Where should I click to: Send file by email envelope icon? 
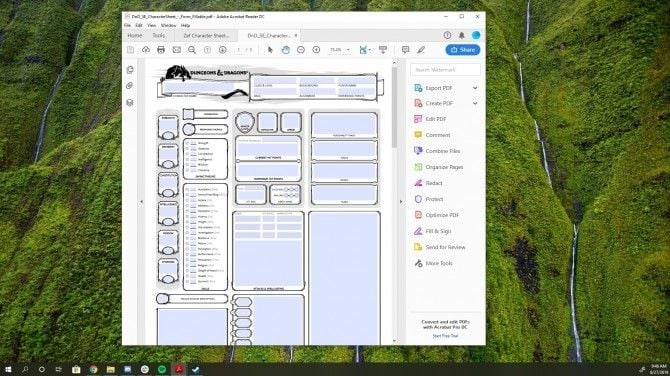point(176,50)
